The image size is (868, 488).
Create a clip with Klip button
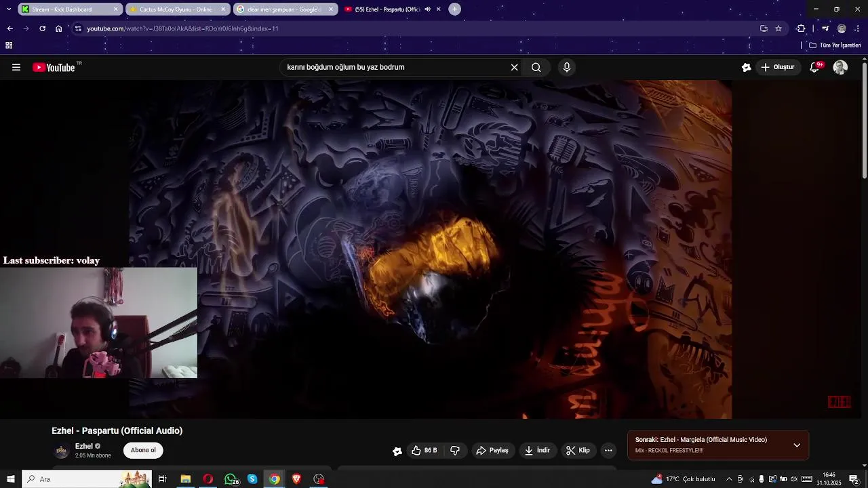578,450
